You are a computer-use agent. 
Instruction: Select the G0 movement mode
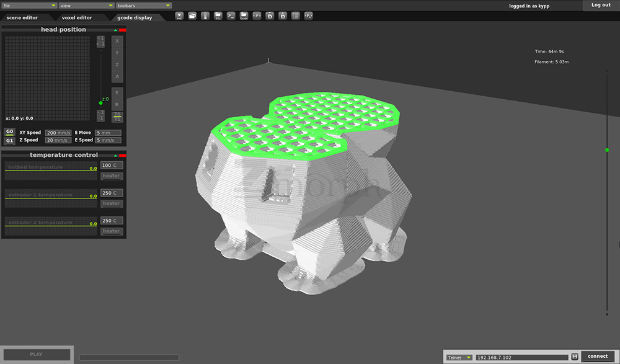click(9, 132)
